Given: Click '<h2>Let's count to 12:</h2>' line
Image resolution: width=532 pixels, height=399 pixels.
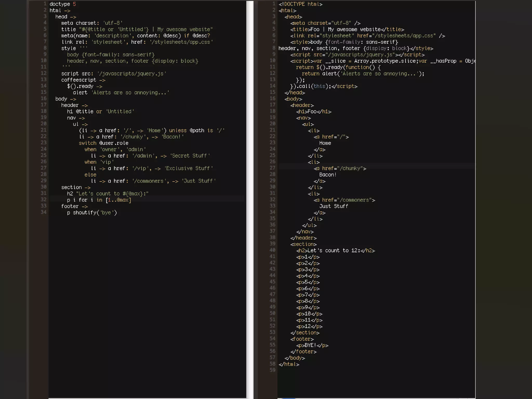Looking at the screenshot, I should click(x=336, y=250).
